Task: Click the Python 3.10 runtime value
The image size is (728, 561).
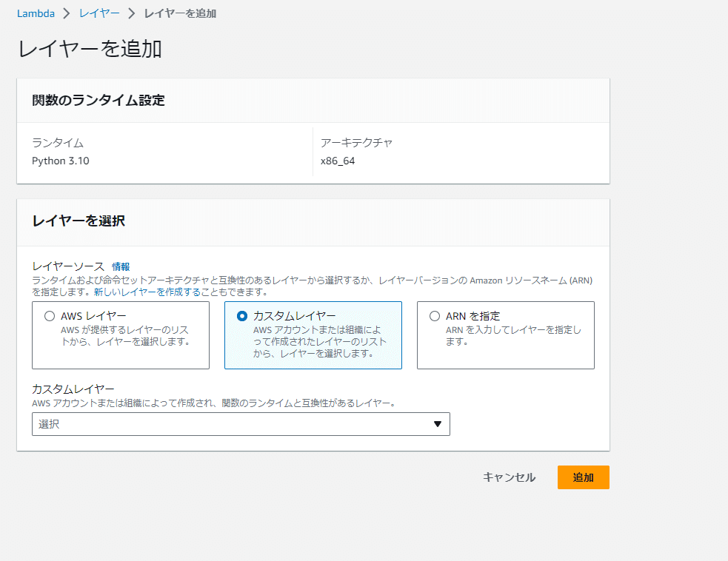Action: (60, 161)
